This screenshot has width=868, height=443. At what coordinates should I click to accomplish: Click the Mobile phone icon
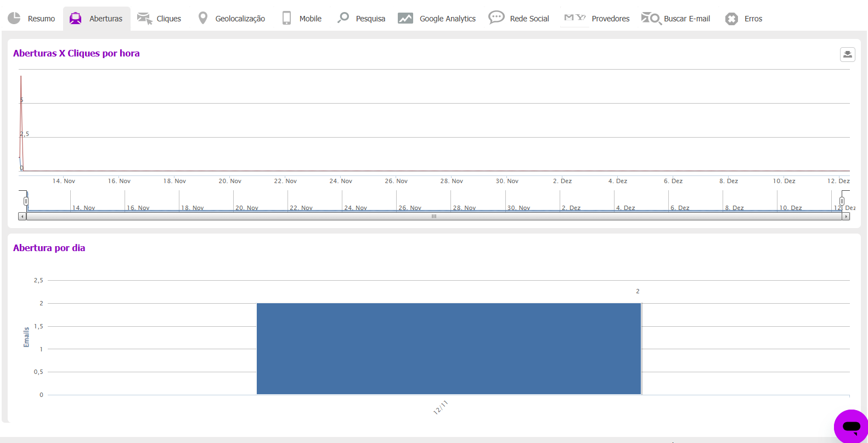286,18
